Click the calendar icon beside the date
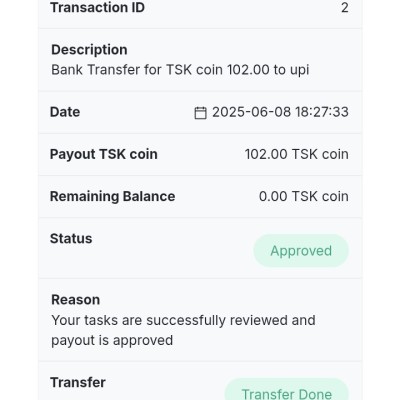The image size is (400, 400). coord(200,113)
